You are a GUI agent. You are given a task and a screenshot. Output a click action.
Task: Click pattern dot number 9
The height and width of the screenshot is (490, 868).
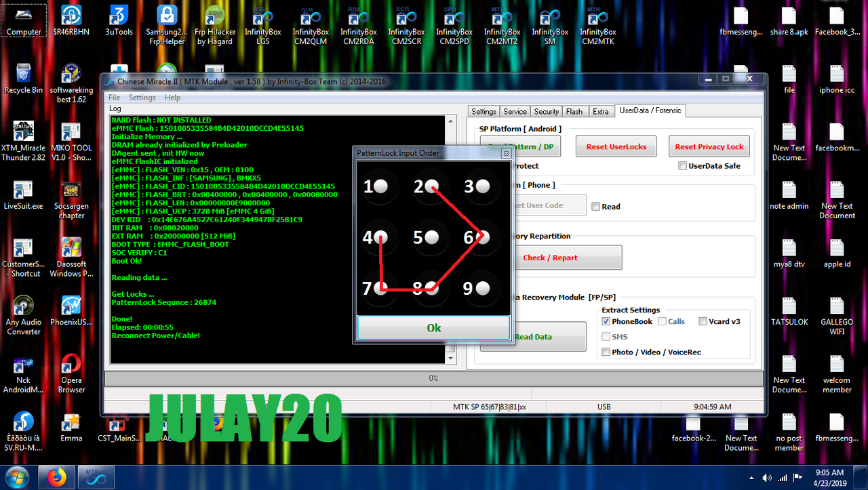482,288
